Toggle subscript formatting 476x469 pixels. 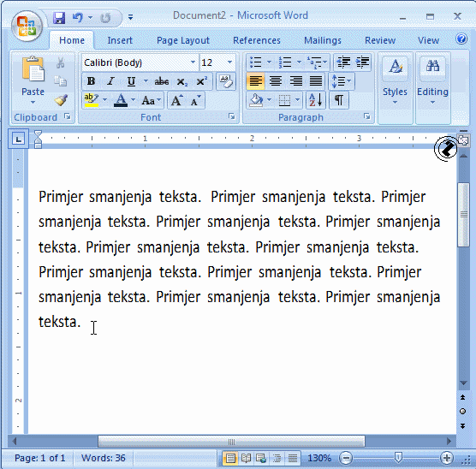[182, 81]
